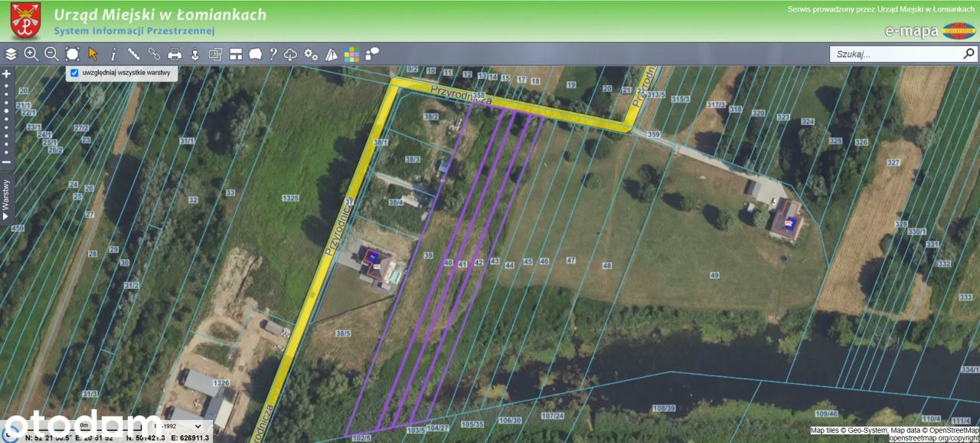This screenshot has height=443, width=980.
Task: Click the triangular warning-sign icon
Action: [x=332, y=54]
